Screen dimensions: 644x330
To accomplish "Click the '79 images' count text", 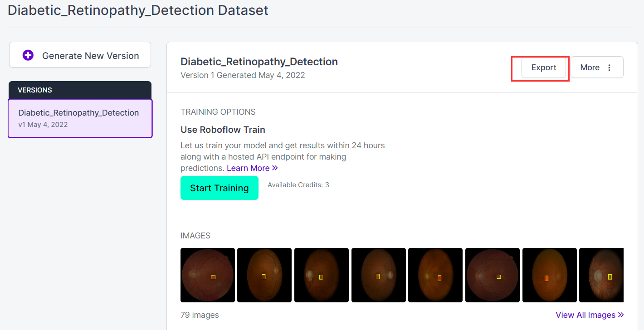I will click(200, 315).
